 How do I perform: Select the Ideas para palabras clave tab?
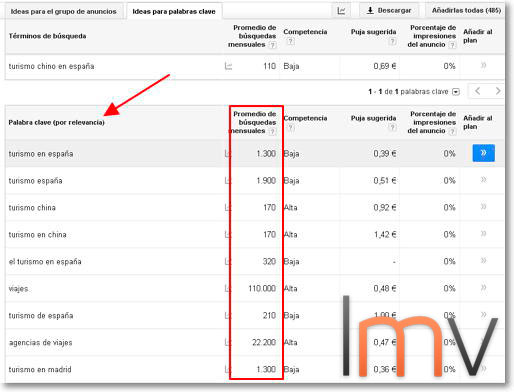point(174,11)
